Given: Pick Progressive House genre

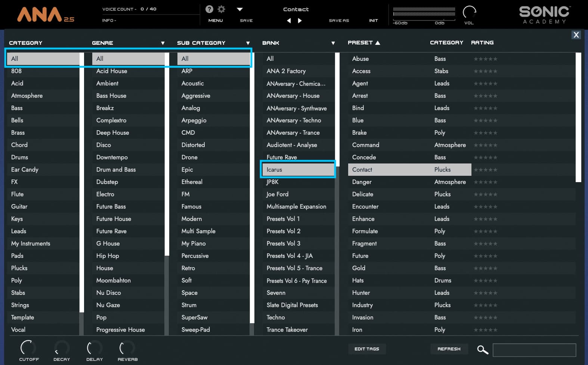Looking at the screenshot, I should click(x=128, y=330).
